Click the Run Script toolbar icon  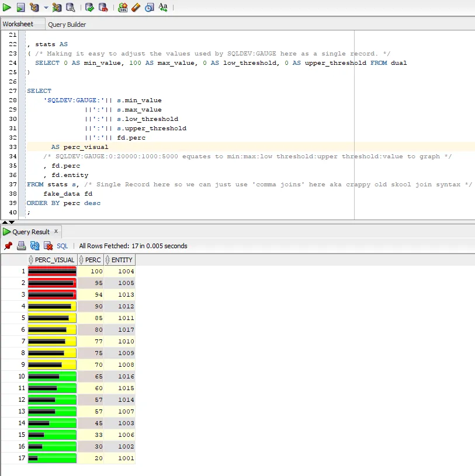click(20, 8)
